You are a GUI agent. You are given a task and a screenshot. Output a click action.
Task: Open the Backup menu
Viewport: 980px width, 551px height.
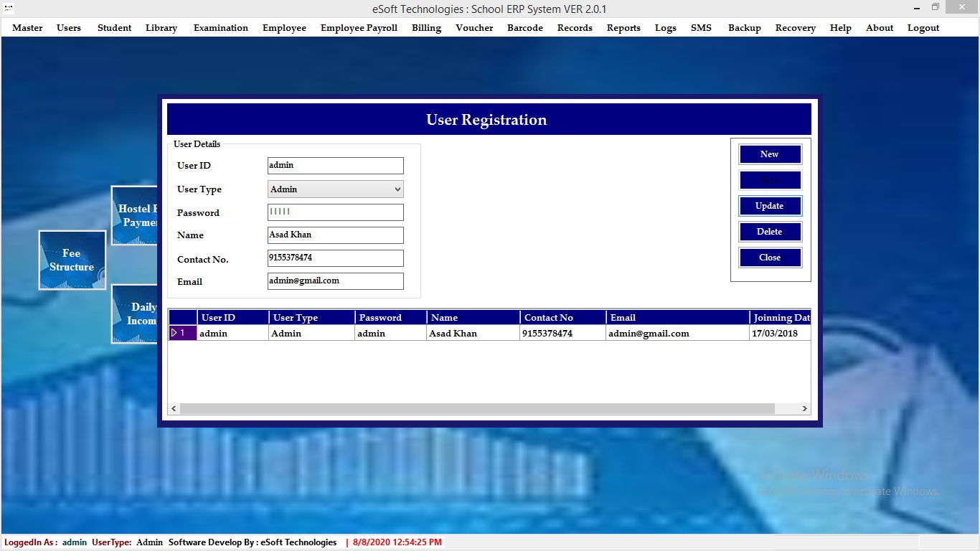point(744,28)
